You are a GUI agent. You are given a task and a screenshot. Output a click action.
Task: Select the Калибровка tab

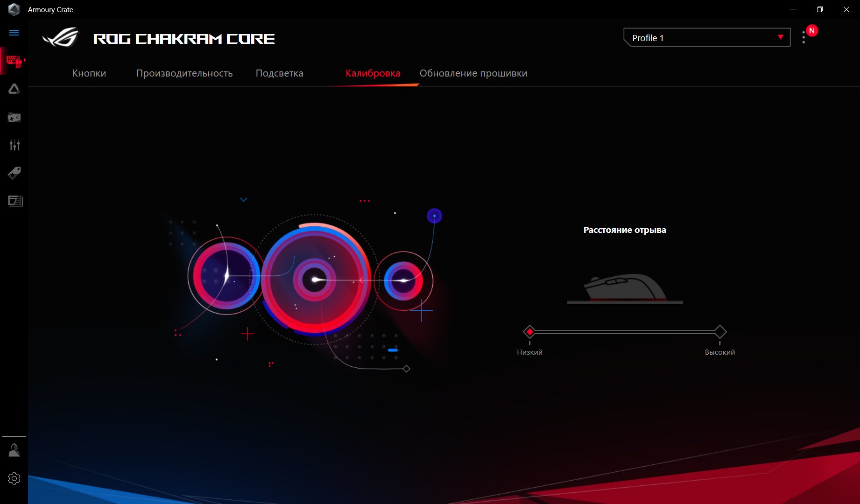(x=373, y=73)
